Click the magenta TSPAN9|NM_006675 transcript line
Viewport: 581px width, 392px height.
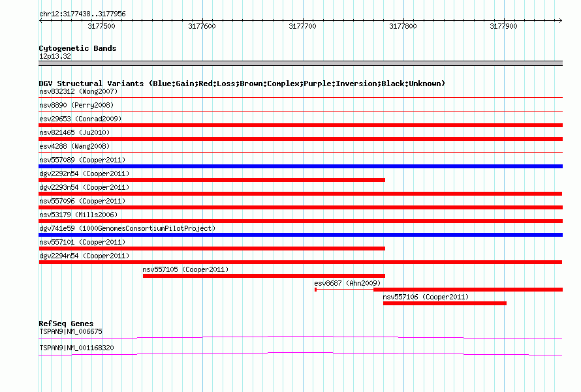[300, 337]
